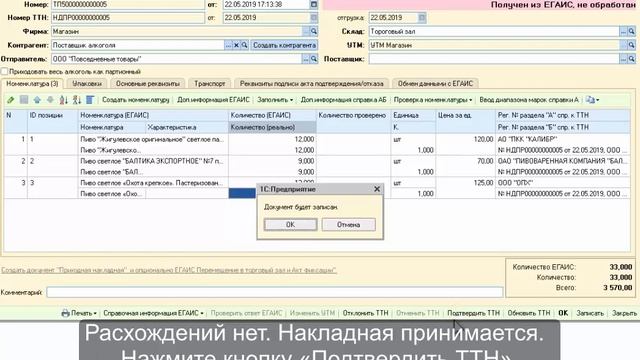Viewport: 640px width, 360px height.
Task: Switch to the Упаковки tab
Action: tap(87, 84)
